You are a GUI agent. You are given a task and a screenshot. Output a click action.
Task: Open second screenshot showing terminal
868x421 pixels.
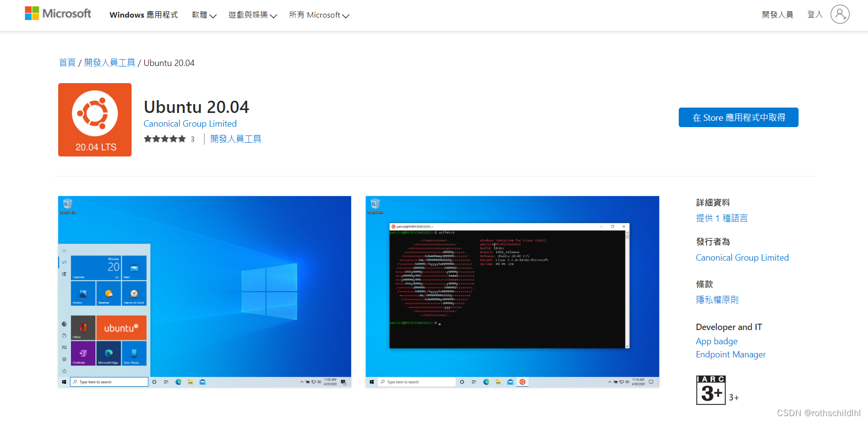tap(512, 291)
